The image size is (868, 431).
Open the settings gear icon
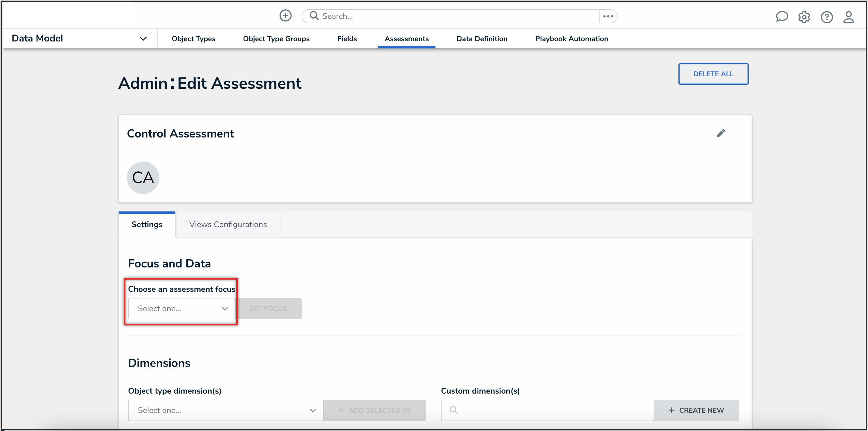[804, 17]
